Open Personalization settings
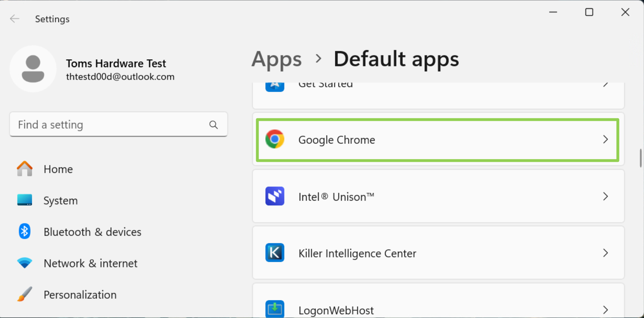The height and width of the screenshot is (318, 644). (x=80, y=295)
